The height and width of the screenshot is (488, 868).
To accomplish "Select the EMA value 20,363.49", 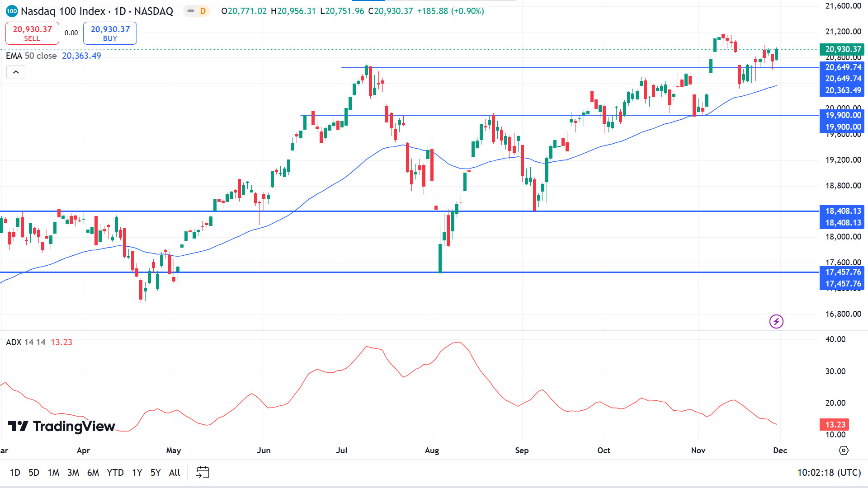I will click(x=81, y=56).
